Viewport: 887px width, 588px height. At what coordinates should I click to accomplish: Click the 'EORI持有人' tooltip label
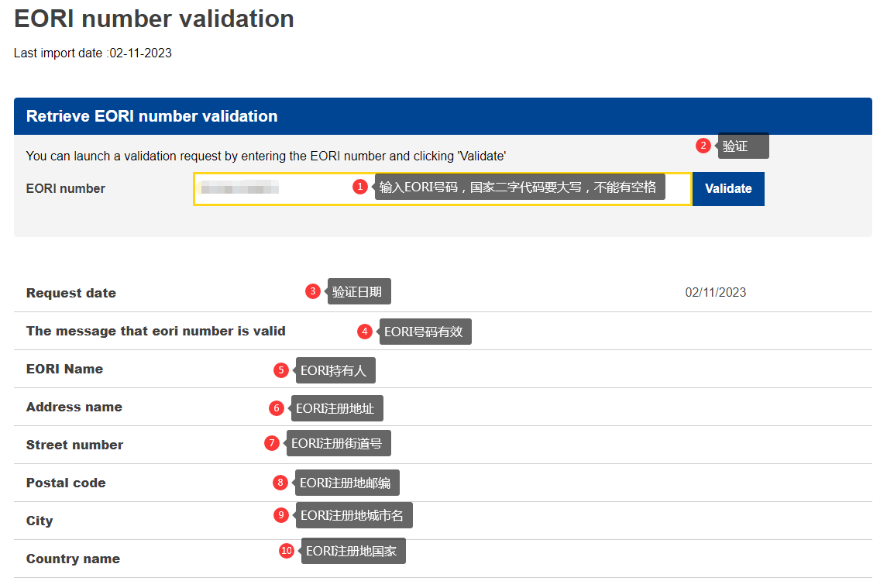coord(335,370)
